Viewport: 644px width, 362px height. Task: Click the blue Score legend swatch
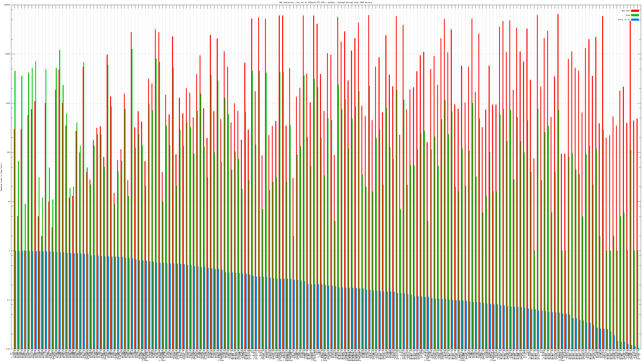pos(635,20)
